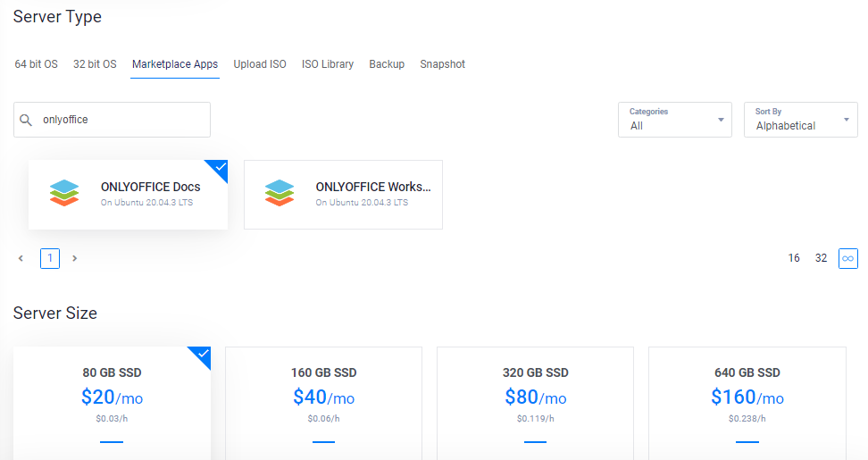Choose the 640 GB SSD $160/mo plan
The width and height of the screenshot is (868, 460).
(x=747, y=403)
